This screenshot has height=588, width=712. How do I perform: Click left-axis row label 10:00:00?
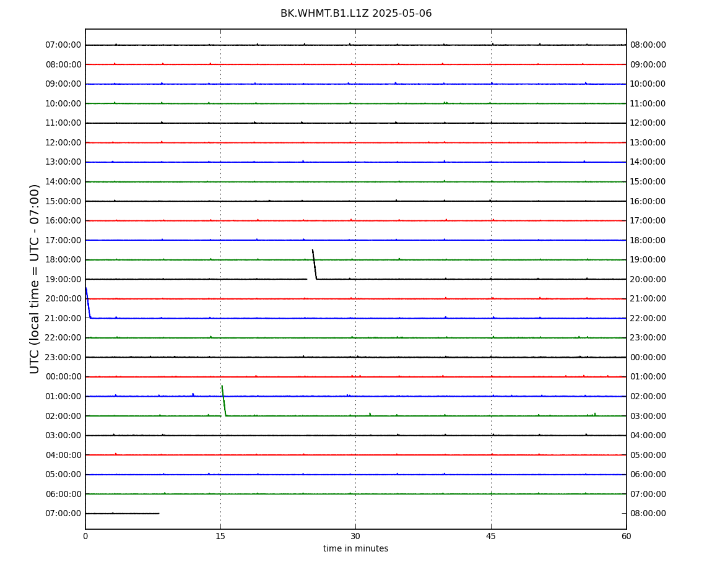pyautogui.click(x=64, y=103)
